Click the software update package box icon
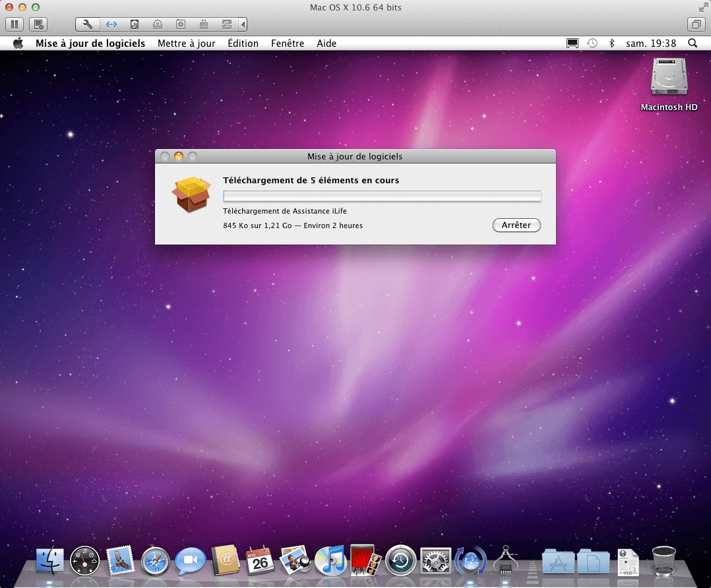This screenshot has height=588, width=711. [191, 194]
